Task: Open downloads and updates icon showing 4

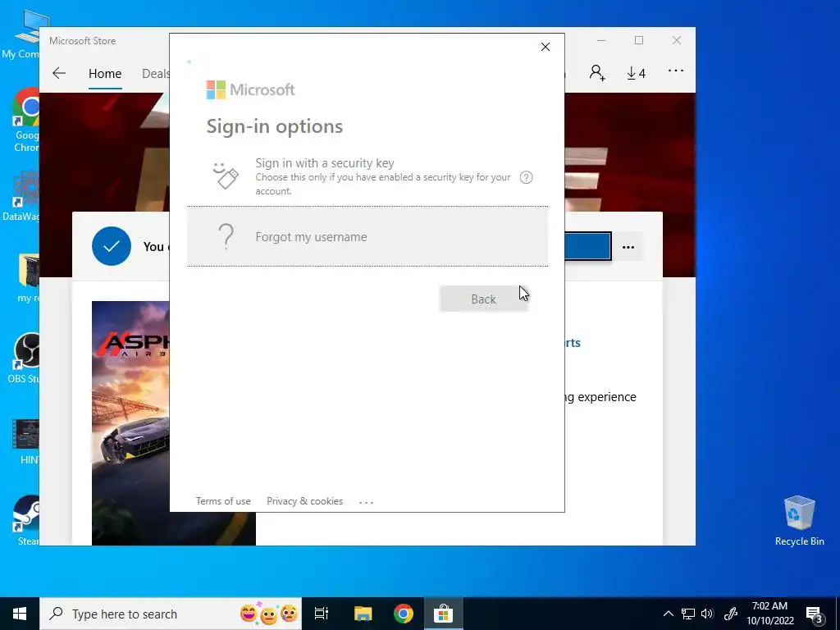Action: [636, 73]
